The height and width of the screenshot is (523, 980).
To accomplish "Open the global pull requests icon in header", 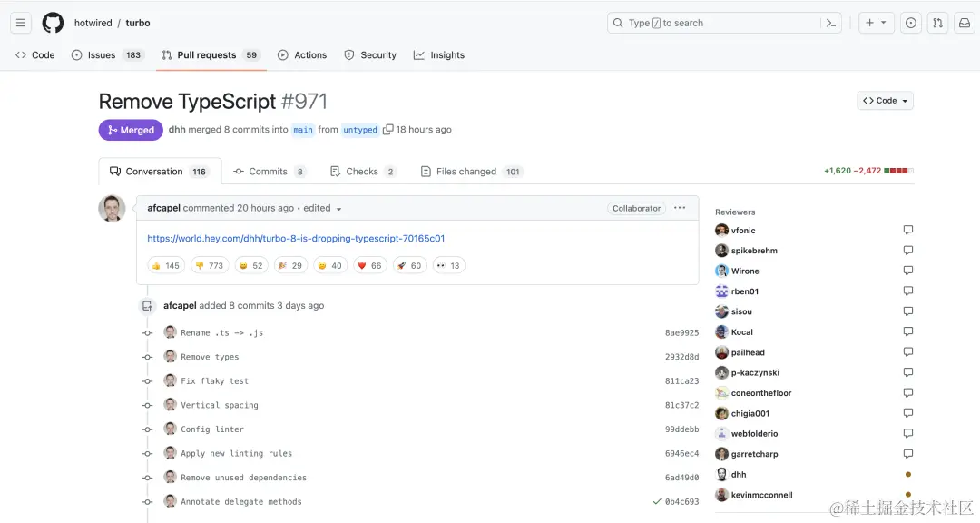I will pyautogui.click(x=937, y=23).
